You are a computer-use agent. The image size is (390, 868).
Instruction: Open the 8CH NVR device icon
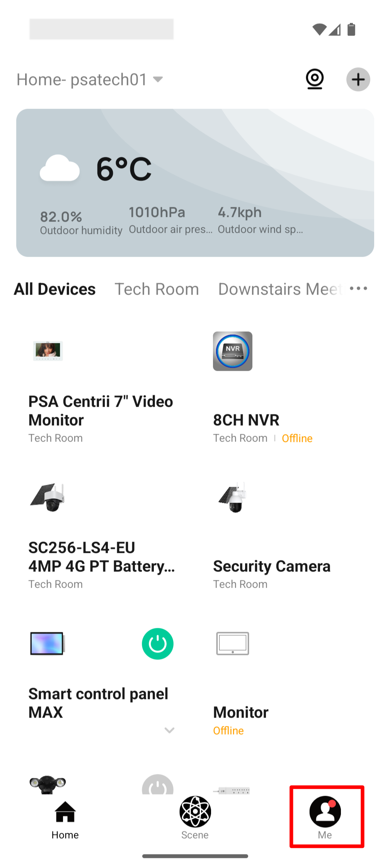click(232, 351)
